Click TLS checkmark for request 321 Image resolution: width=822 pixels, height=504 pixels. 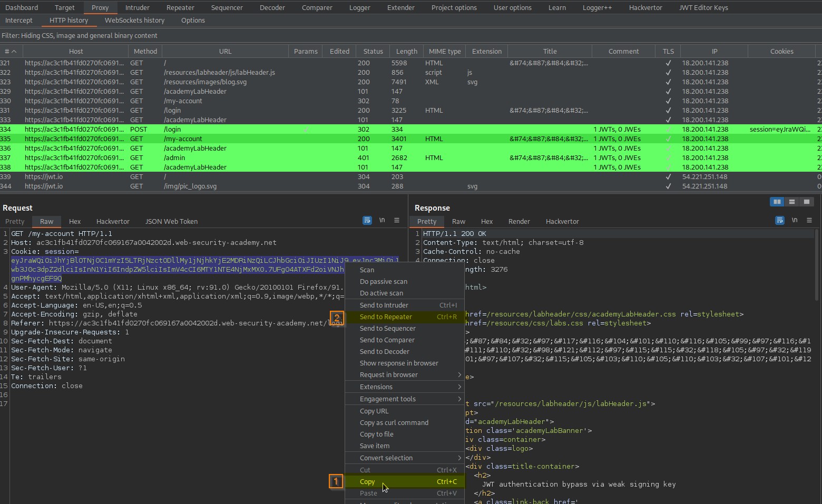(668, 63)
